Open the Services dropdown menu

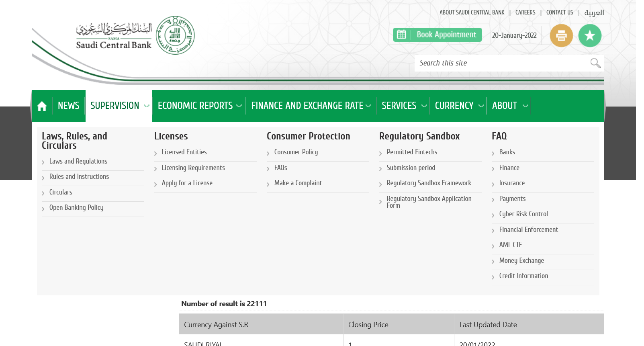point(403,106)
